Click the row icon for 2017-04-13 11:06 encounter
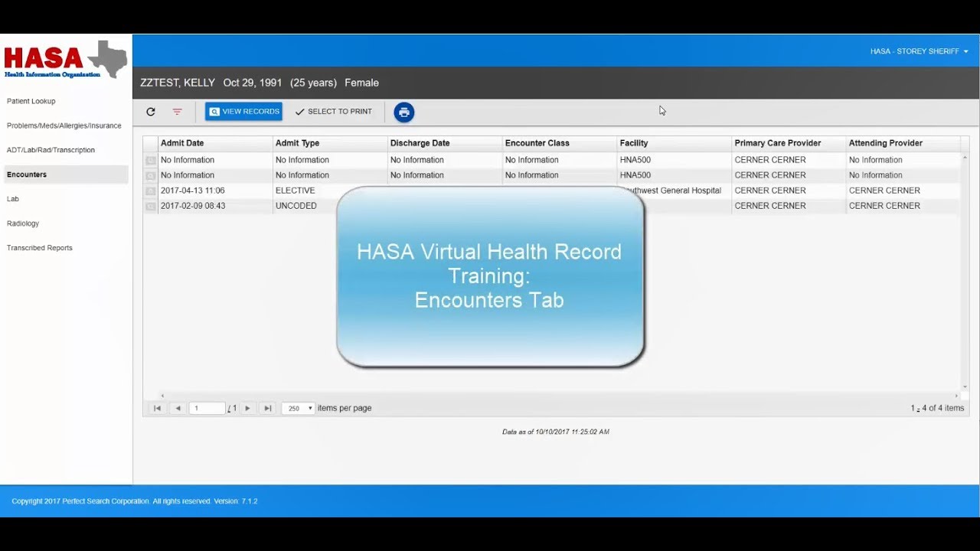The image size is (980, 551). (x=151, y=191)
